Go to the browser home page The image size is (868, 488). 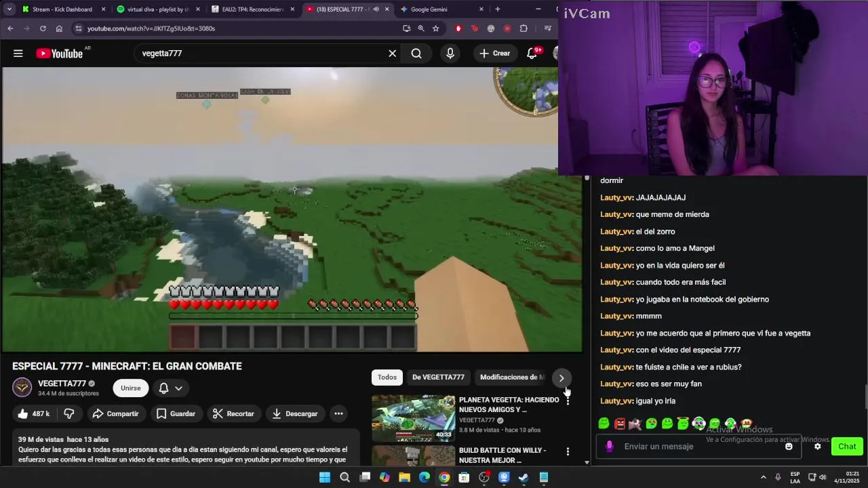click(x=59, y=28)
